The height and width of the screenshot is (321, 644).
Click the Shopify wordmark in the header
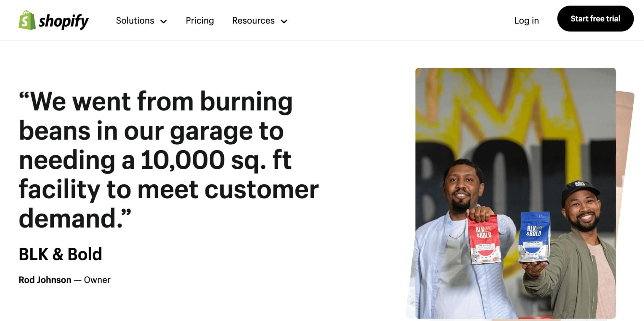[64, 20]
